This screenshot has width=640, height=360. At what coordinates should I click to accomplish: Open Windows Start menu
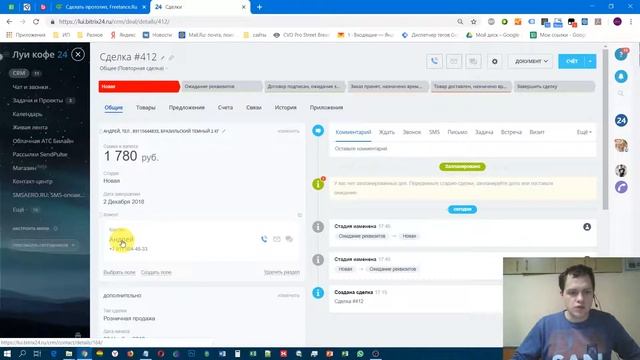tap(7, 353)
